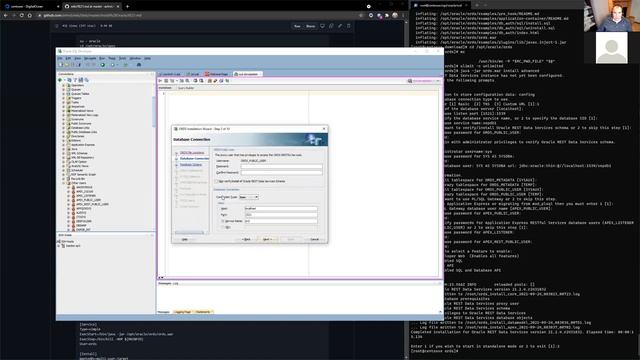
Task: Switch to the Query Builder tab
Action: (x=186, y=88)
